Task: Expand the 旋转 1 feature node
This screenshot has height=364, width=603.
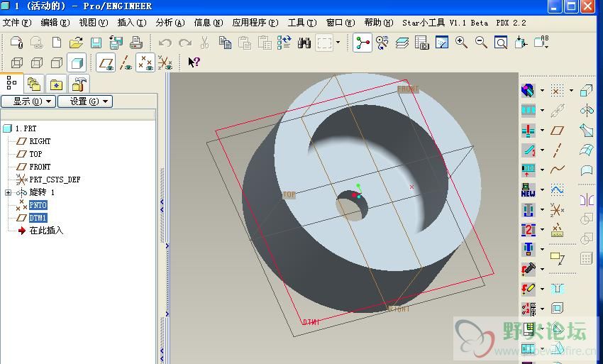Action: [x=8, y=192]
